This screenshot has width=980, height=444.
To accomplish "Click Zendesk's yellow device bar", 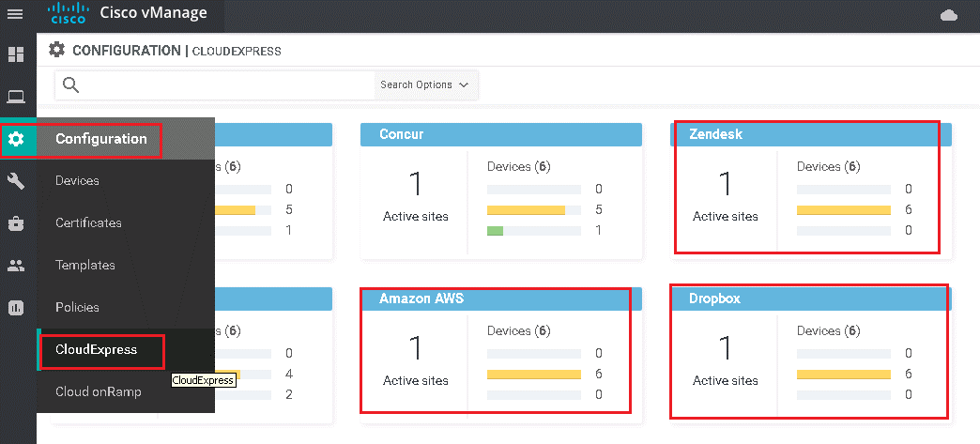I will click(844, 209).
